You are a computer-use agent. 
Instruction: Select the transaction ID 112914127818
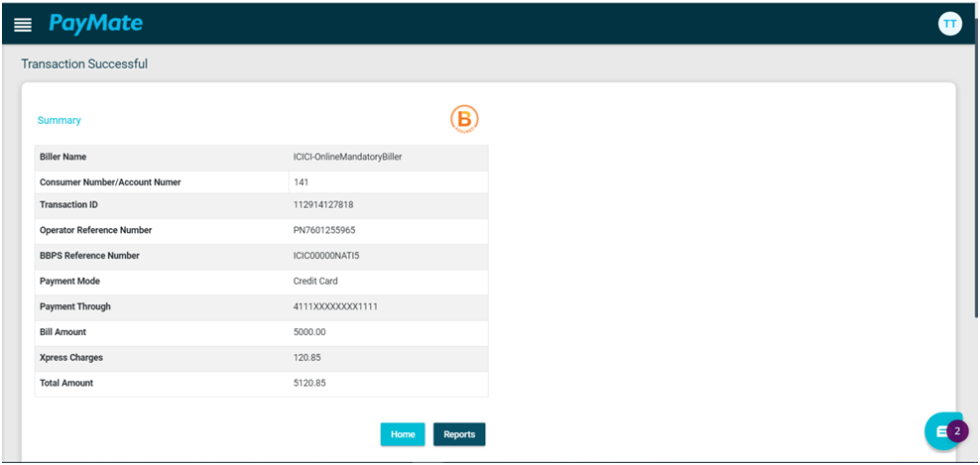323,205
